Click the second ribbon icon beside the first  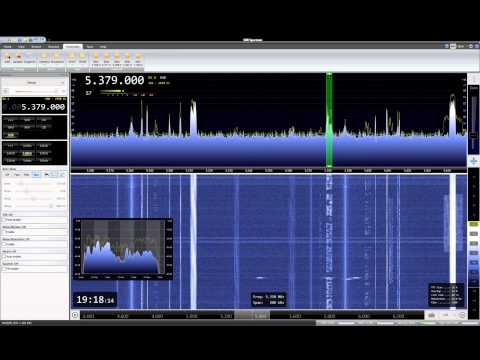(x=18, y=57)
